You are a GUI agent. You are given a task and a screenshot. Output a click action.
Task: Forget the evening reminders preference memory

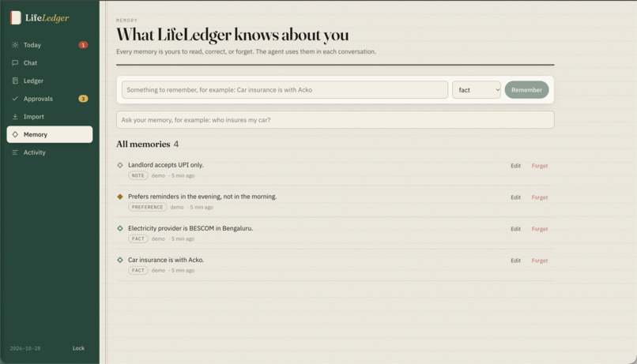[540, 197]
